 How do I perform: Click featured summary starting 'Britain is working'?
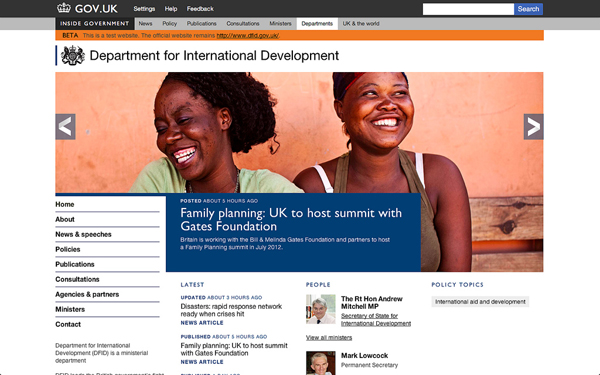coord(285,243)
